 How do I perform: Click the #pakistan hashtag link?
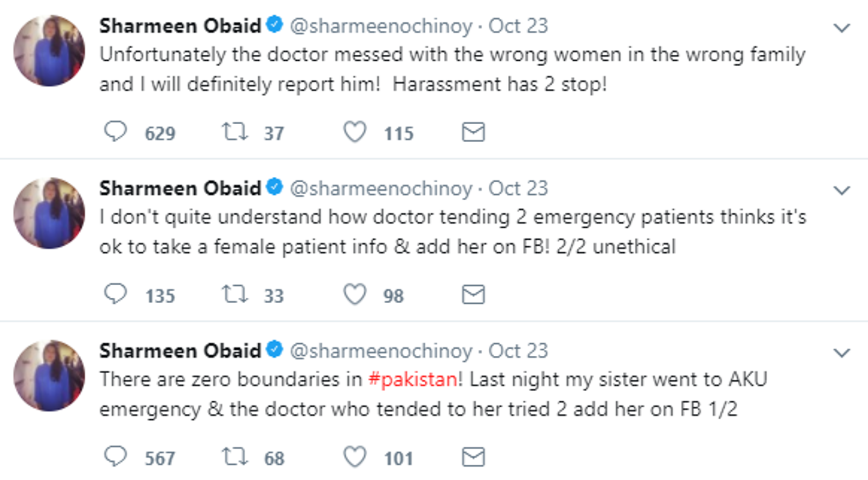(413, 379)
